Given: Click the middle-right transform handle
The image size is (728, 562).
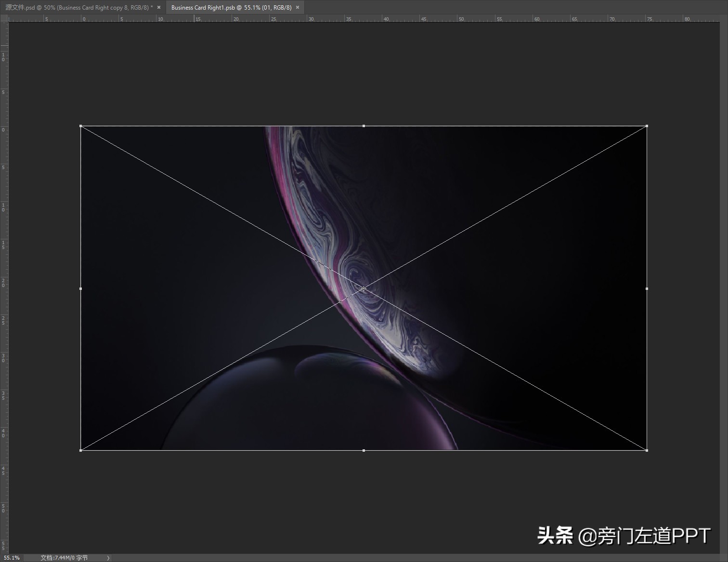Looking at the screenshot, I should click(647, 288).
